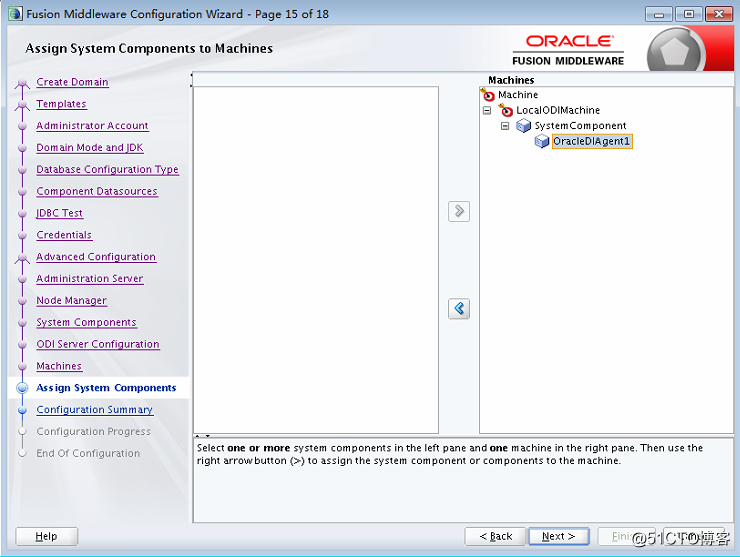Maximize the Configuration Wizard window
Viewport: 740px width, 557px height.
(x=689, y=14)
